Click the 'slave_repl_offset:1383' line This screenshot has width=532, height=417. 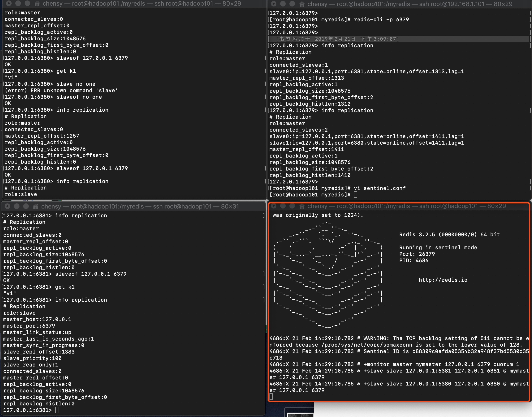(x=39, y=352)
